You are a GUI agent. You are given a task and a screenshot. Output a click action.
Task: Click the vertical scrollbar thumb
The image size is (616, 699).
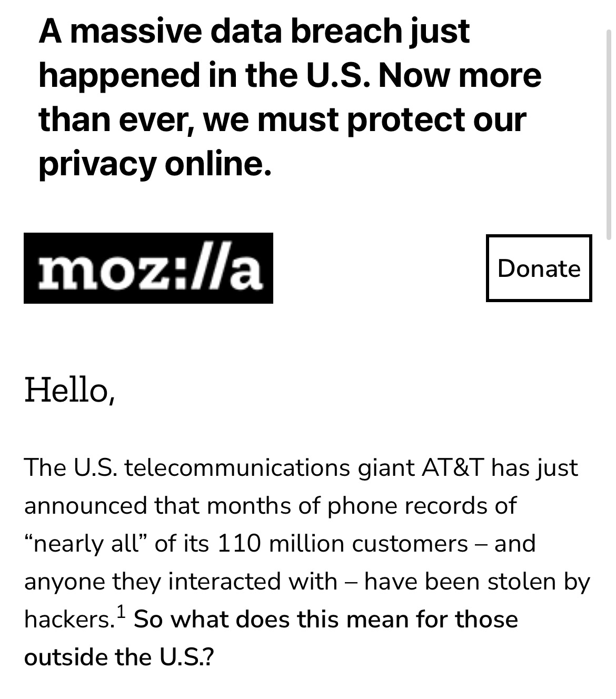point(609,134)
